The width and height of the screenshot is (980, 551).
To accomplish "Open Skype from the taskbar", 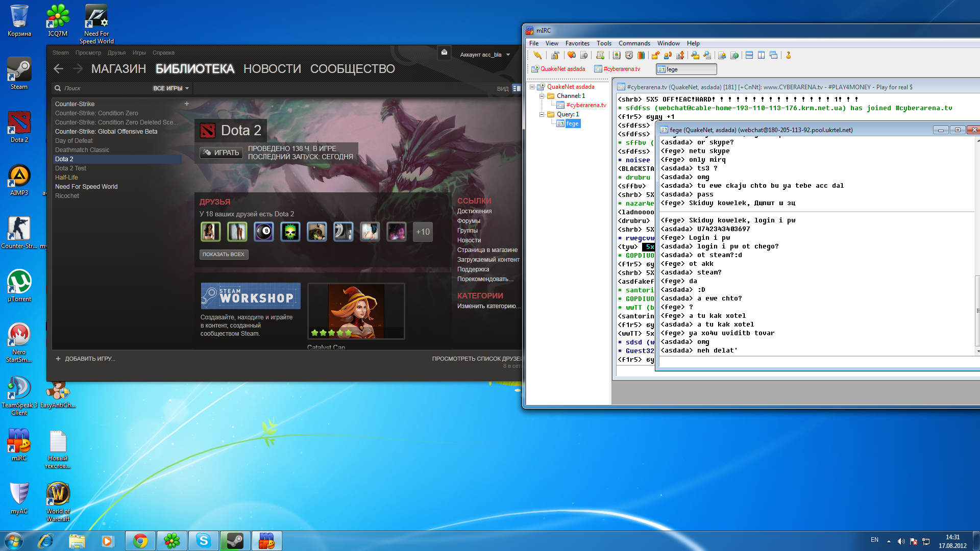I will point(204,541).
